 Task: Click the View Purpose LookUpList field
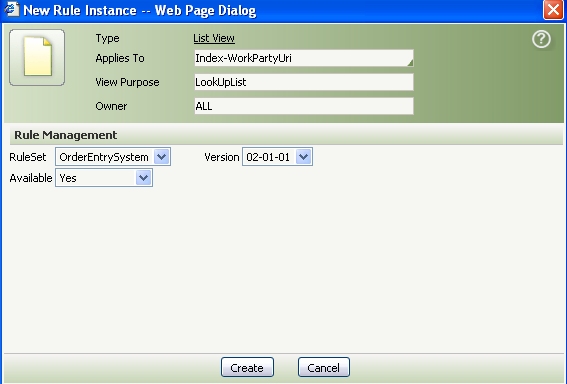pyautogui.click(x=304, y=82)
